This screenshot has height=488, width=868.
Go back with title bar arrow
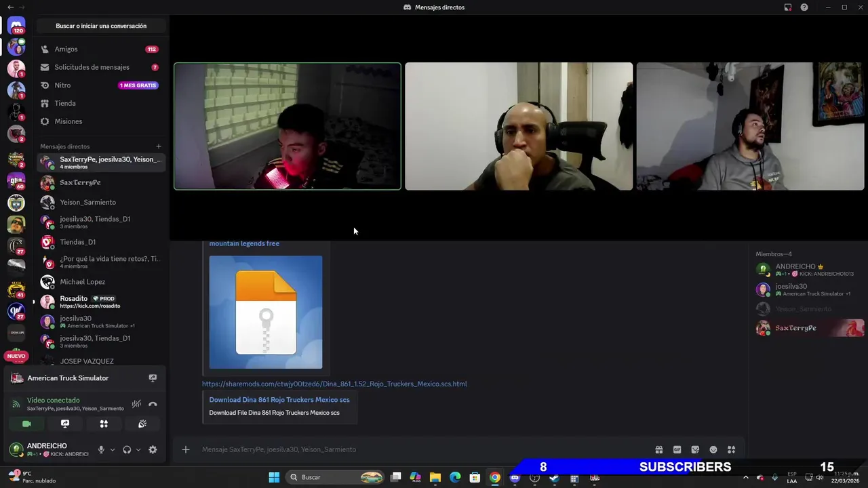[x=10, y=7]
